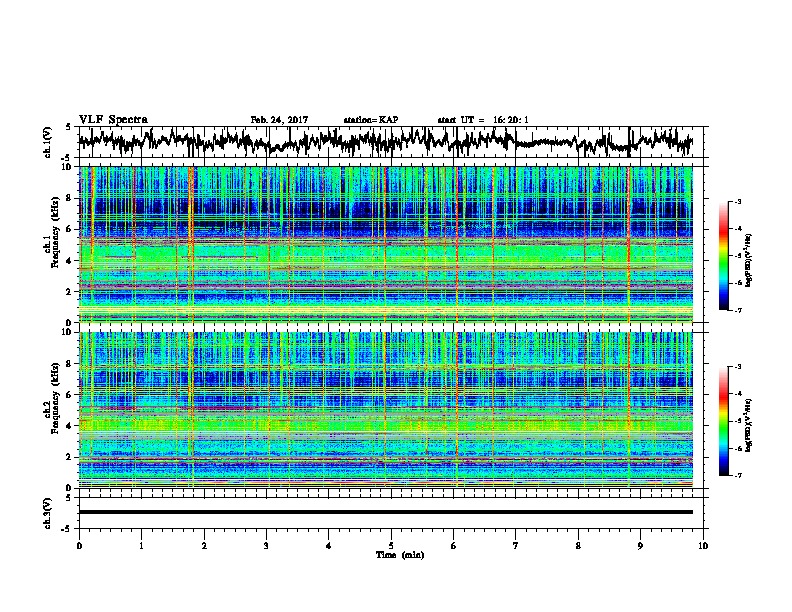Click the "ch.1 Frequency (kHz)" axis label
This screenshot has height=612, width=792.
53,233
